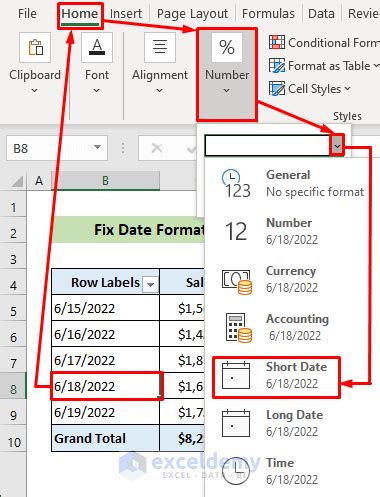This screenshot has width=380, height=497.
Task: Open the Alignment group icon
Action: [x=160, y=47]
